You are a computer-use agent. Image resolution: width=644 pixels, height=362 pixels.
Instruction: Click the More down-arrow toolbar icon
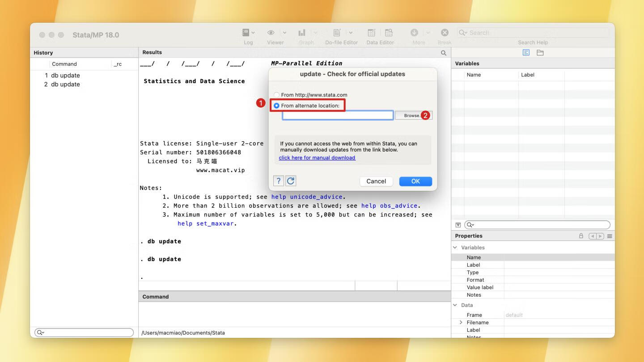414,33
